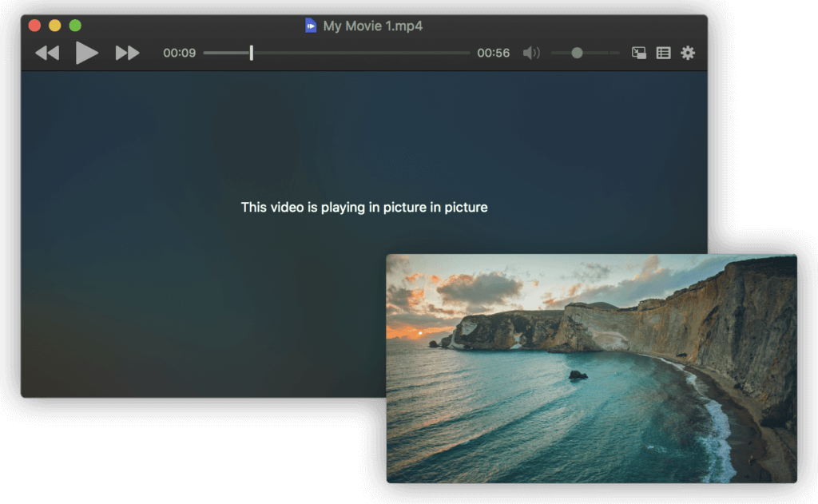Click the rewind button

[47, 54]
